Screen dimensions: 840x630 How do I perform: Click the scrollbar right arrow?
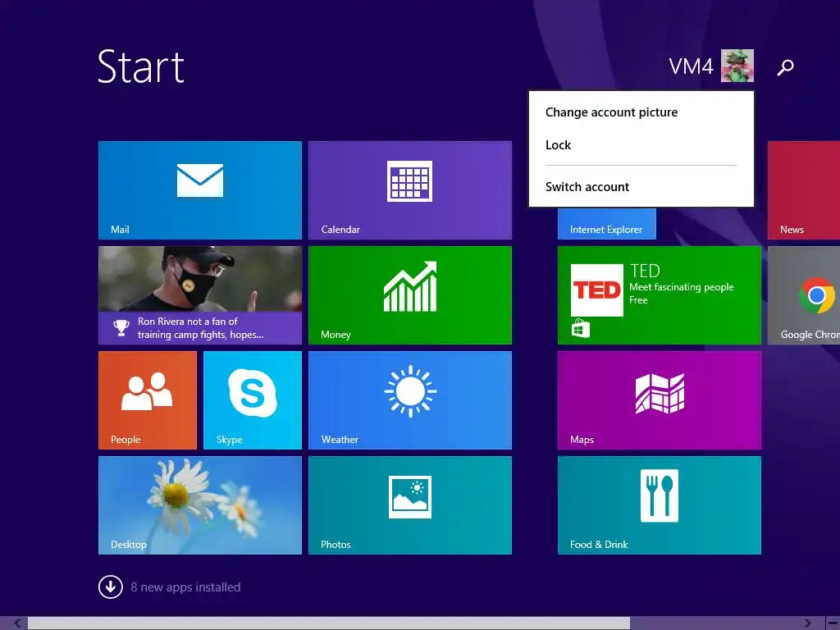pos(807,623)
